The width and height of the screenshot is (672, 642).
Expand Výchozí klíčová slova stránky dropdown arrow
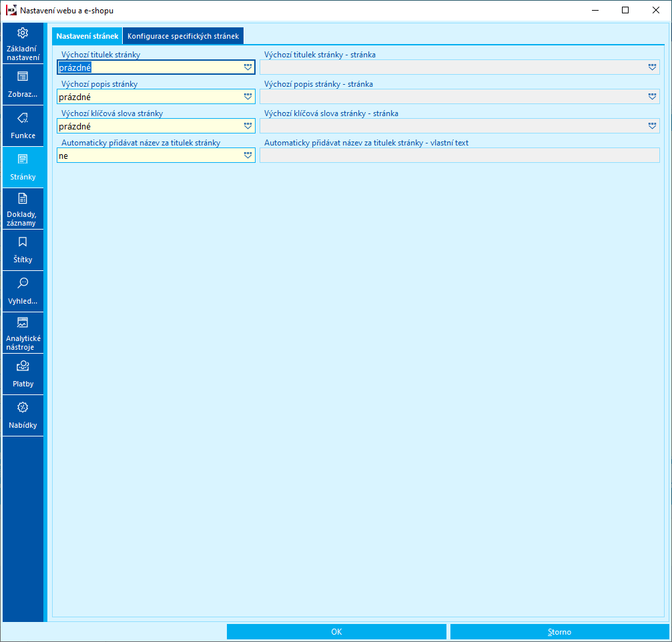click(x=248, y=126)
